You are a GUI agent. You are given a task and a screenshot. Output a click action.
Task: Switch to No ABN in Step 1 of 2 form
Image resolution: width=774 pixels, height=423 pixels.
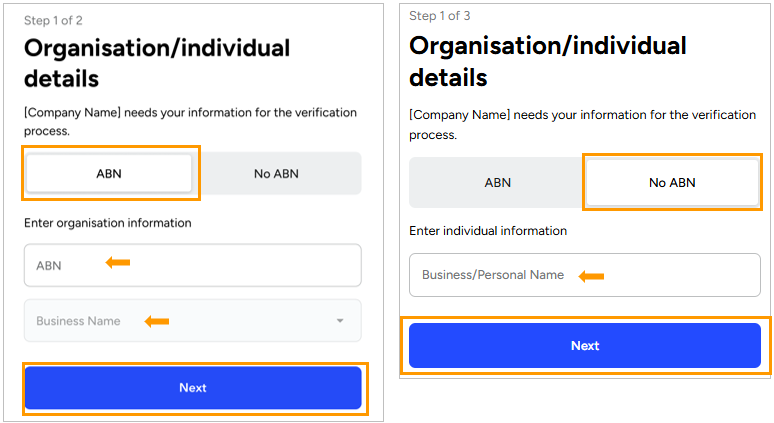click(x=276, y=173)
